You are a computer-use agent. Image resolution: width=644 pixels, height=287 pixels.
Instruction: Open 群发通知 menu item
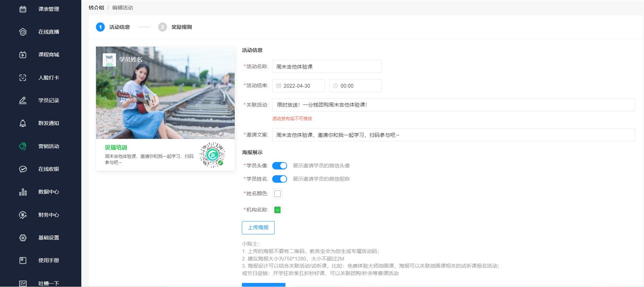(49, 123)
